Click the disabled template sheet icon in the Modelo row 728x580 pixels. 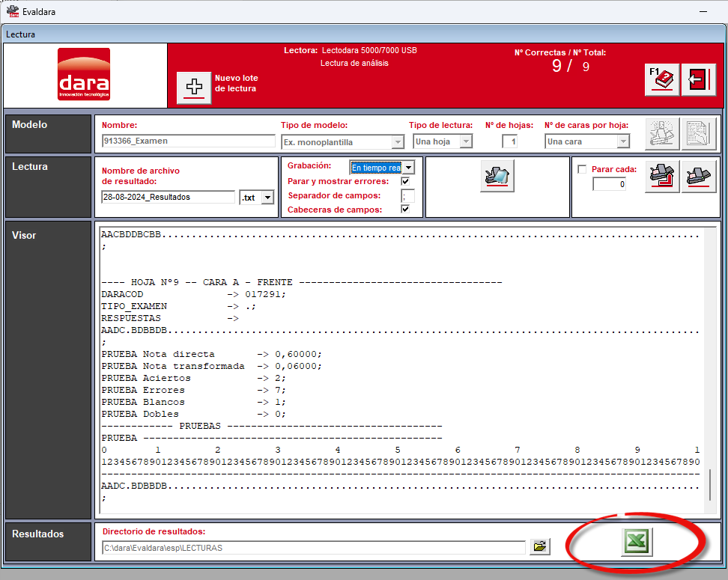pos(699,134)
